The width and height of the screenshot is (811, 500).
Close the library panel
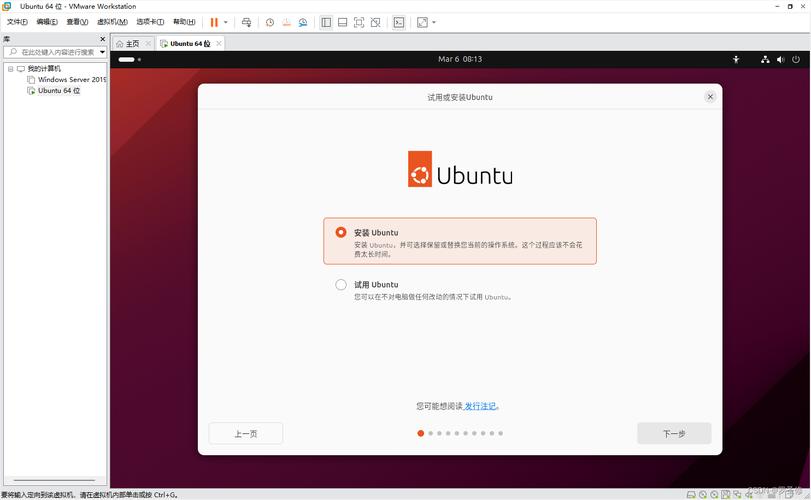click(102, 39)
